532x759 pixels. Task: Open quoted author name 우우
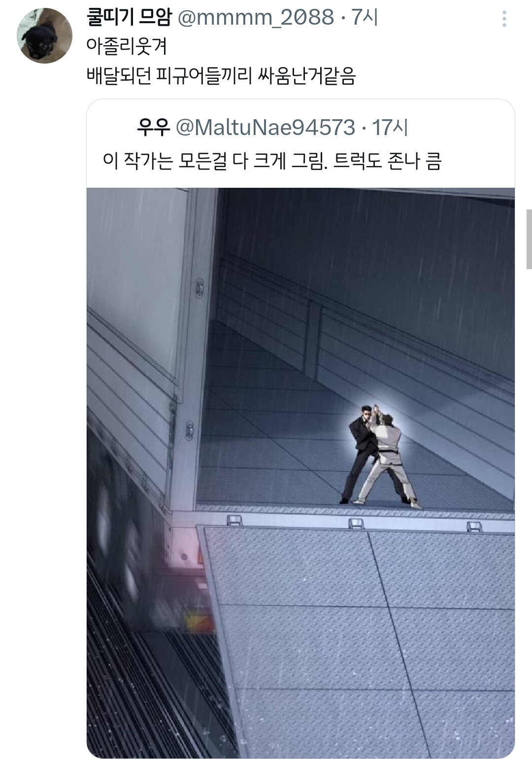154,128
